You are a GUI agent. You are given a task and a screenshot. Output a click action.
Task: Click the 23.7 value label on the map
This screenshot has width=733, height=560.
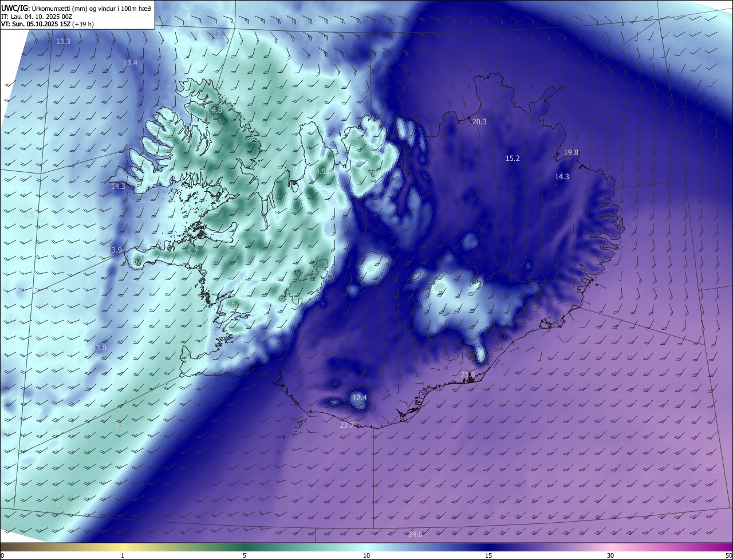click(347, 425)
